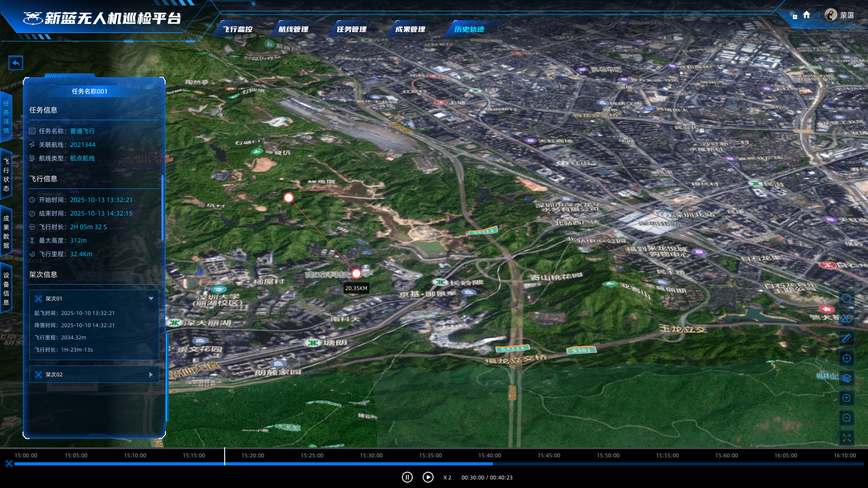Viewport: 868px width, 488px height.
Task: Expand the 架次02 sortie section
Action: point(151,375)
